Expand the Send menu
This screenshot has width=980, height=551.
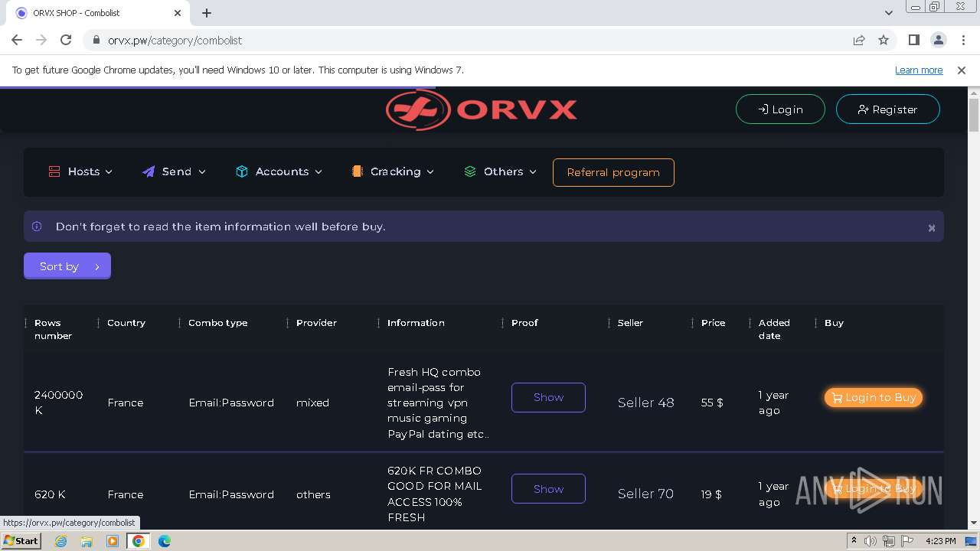point(174,171)
